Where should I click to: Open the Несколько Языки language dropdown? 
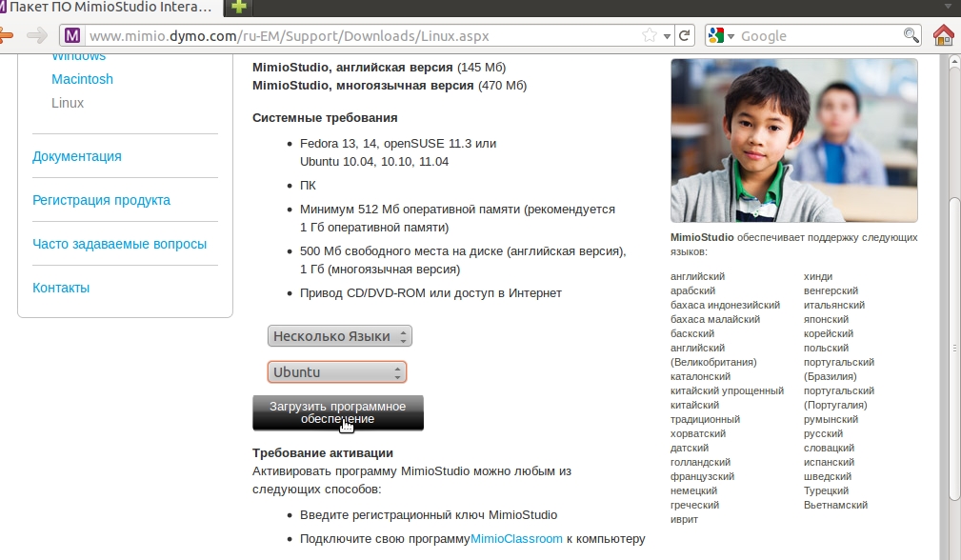point(339,336)
